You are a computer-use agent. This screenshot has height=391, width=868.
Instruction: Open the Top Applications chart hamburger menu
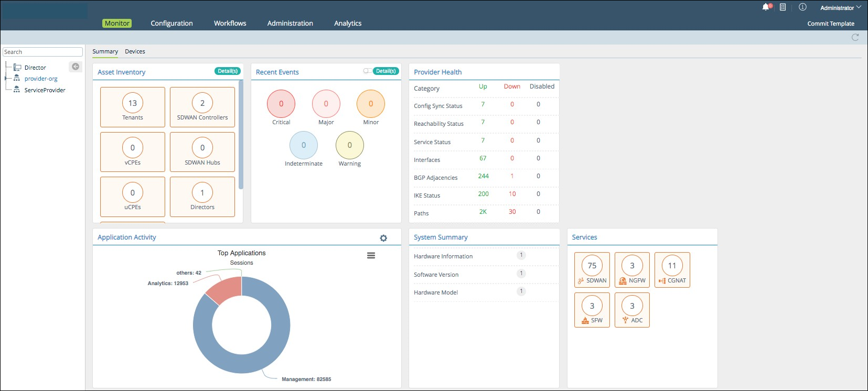[371, 256]
